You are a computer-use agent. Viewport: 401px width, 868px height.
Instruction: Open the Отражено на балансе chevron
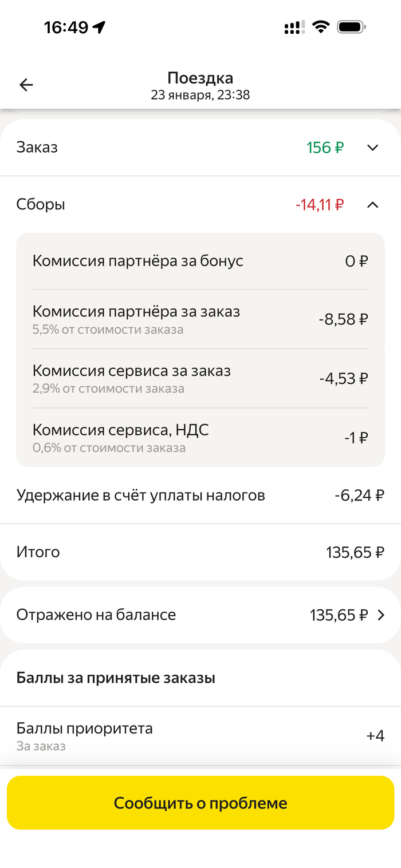[381, 615]
